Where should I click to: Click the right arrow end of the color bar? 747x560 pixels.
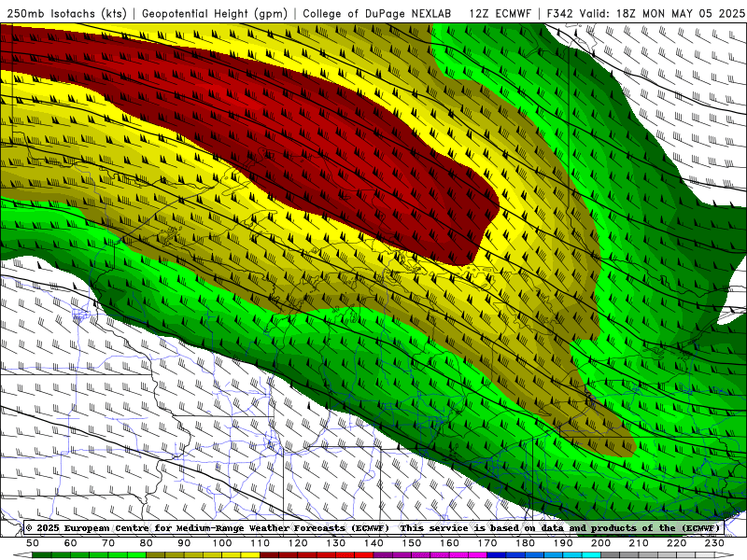(725, 555)
